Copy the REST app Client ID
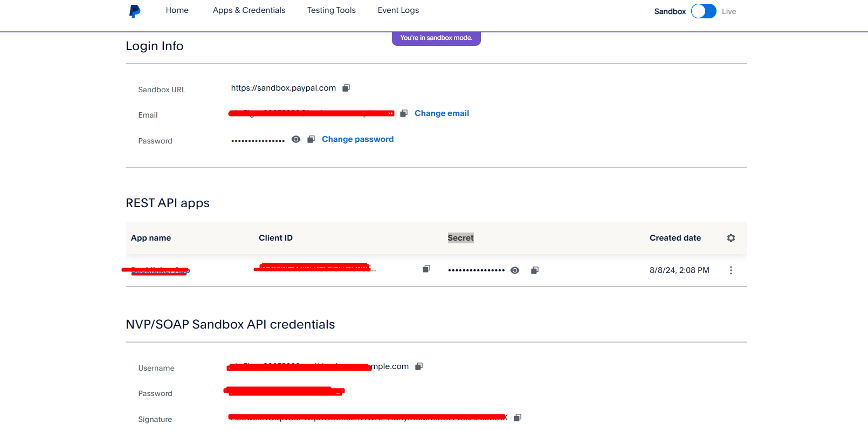Viewport: 868px width, 430px height. tap(426, 269)
